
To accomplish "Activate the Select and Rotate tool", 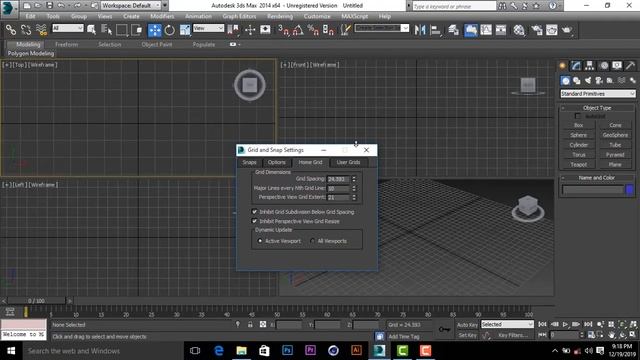I will pyautogui.click(x=169, y=30).
